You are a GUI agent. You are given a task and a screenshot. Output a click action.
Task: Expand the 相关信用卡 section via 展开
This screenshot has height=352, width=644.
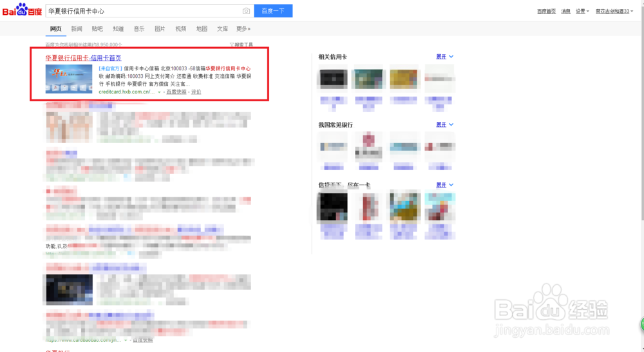(445, 57)
